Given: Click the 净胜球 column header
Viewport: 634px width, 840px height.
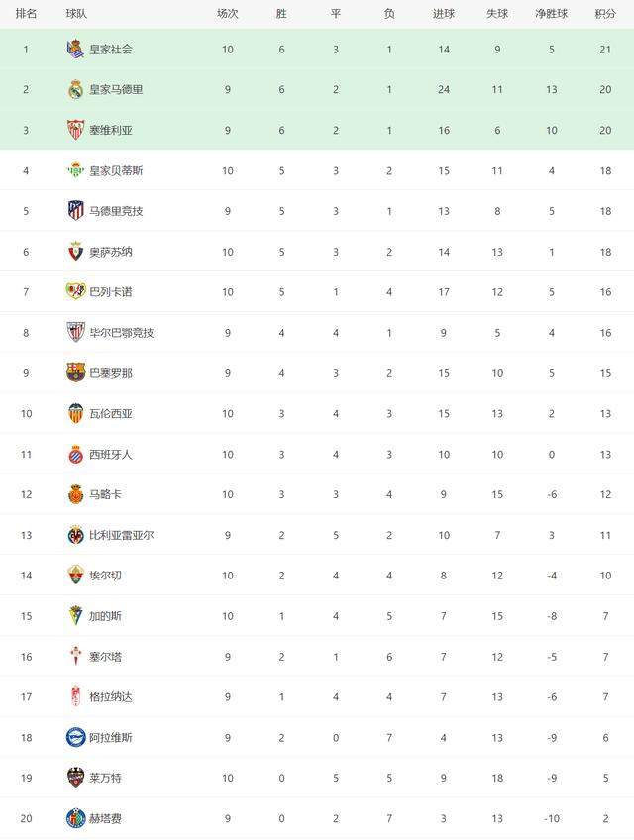Looking at the screenshot, I should 551,14.
